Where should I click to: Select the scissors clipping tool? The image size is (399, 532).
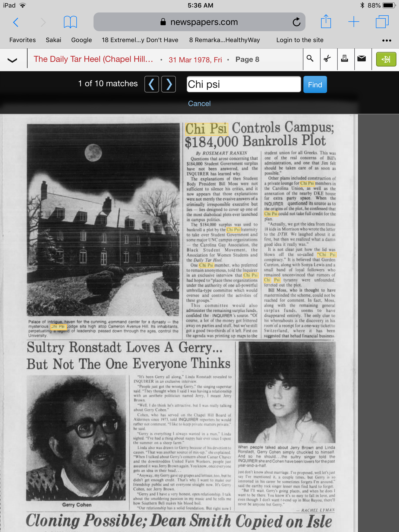[327, 59]
